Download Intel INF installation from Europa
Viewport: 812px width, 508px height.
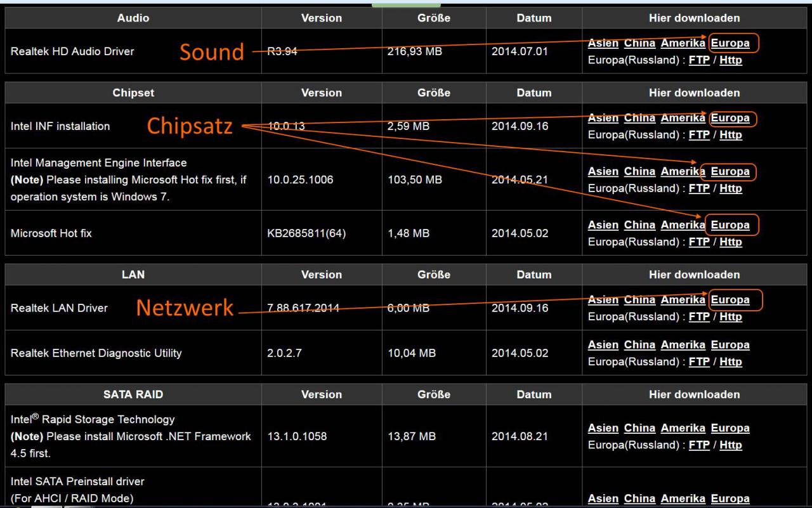point(730,118)
